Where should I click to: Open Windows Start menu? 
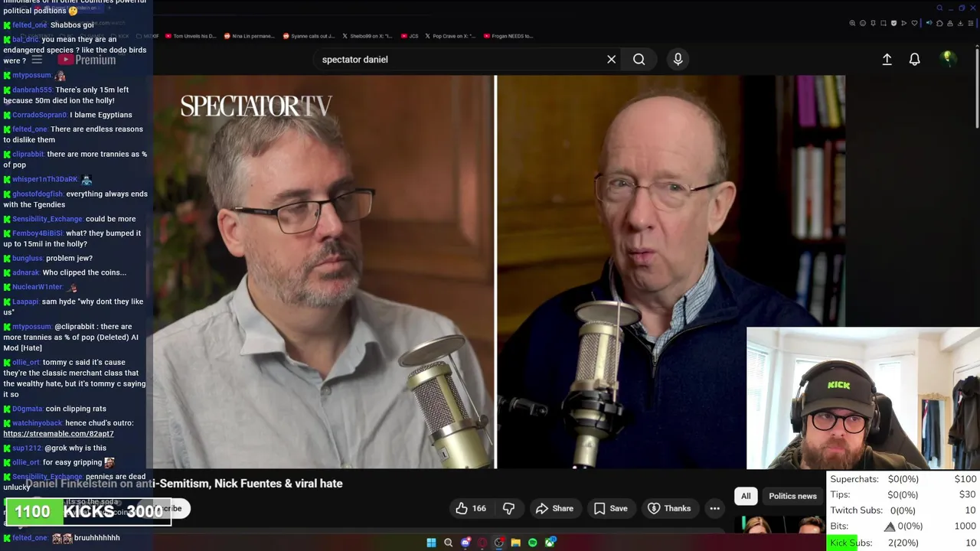[431, 543]
